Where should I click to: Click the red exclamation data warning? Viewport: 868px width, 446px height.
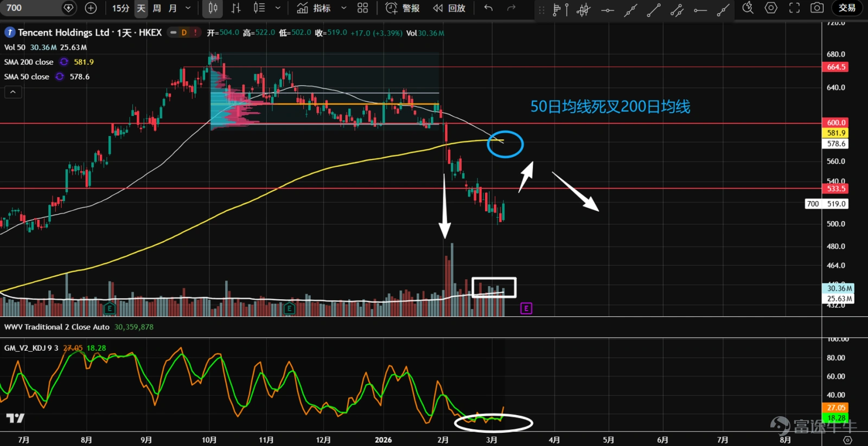(x=195, y=33)
